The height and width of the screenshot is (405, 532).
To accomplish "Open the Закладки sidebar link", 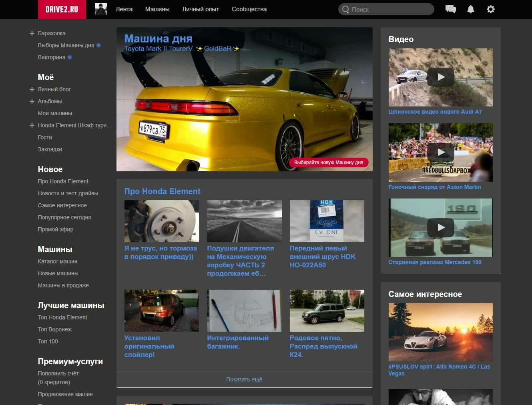I will point(50,149).
